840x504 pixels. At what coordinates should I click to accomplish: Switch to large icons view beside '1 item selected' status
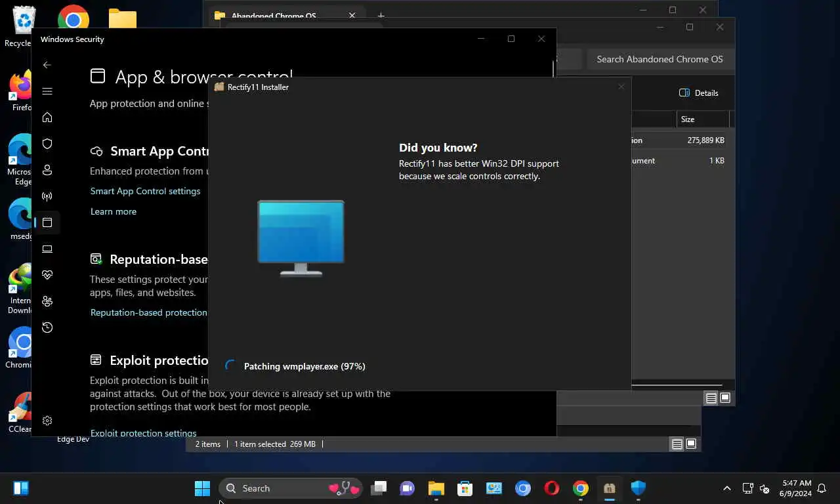[691, 444]
